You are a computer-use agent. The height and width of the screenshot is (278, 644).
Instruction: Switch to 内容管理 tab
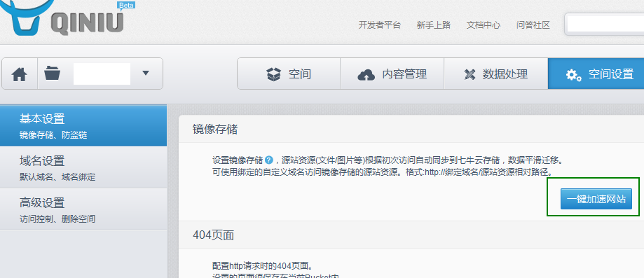tap(392, 74)
